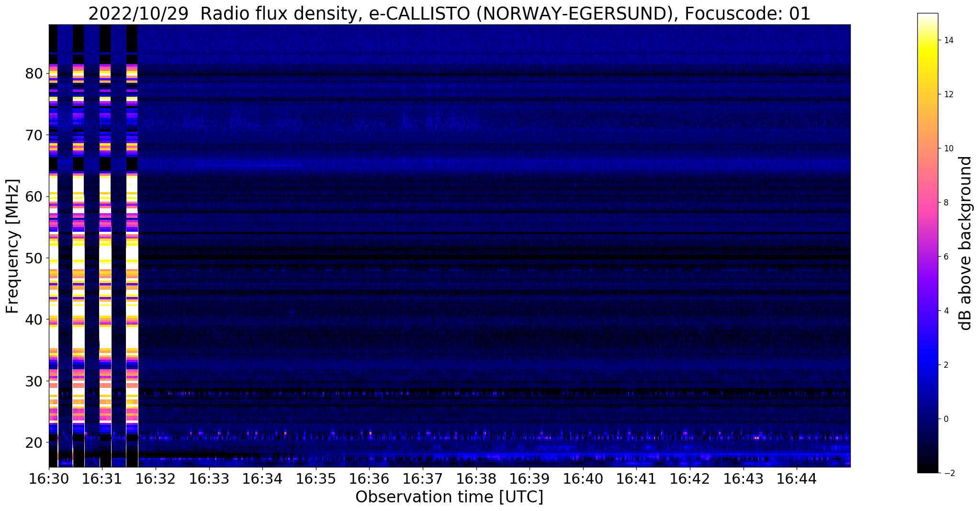This screenshot has width=980, height=511.
Task: Click the 80 MHz frequency tick label
Action: tap(34, 74)
